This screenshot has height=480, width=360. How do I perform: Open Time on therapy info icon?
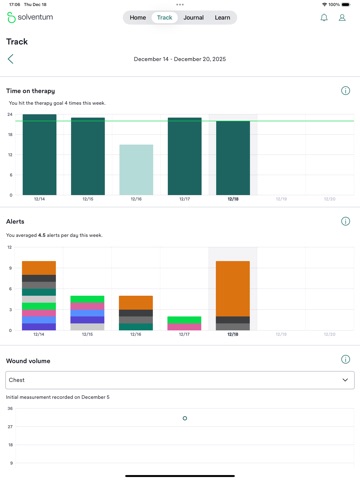tap(346, 91)
